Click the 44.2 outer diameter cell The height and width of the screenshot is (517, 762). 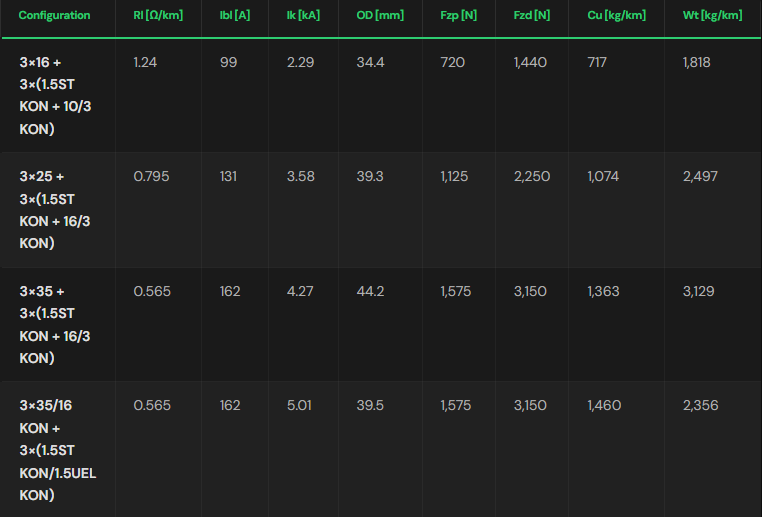pyautogui.click(x=370, y=291)
